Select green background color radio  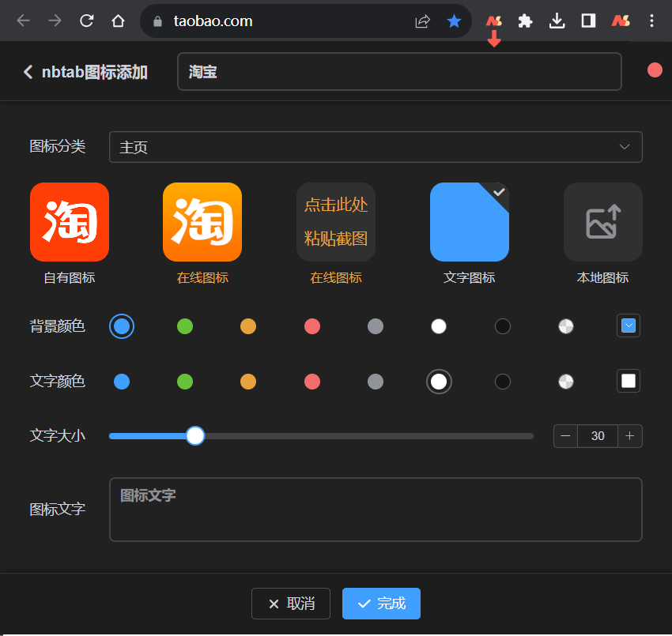tap(185, 326)
